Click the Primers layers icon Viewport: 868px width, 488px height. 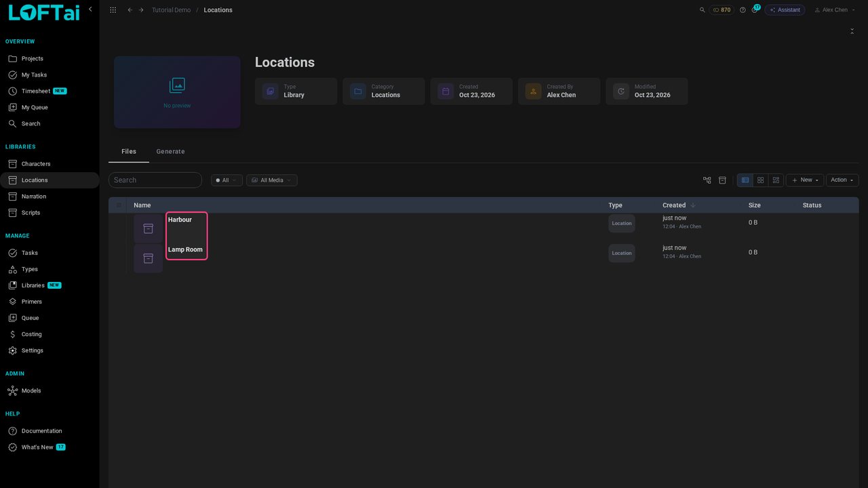click(12, 302)
